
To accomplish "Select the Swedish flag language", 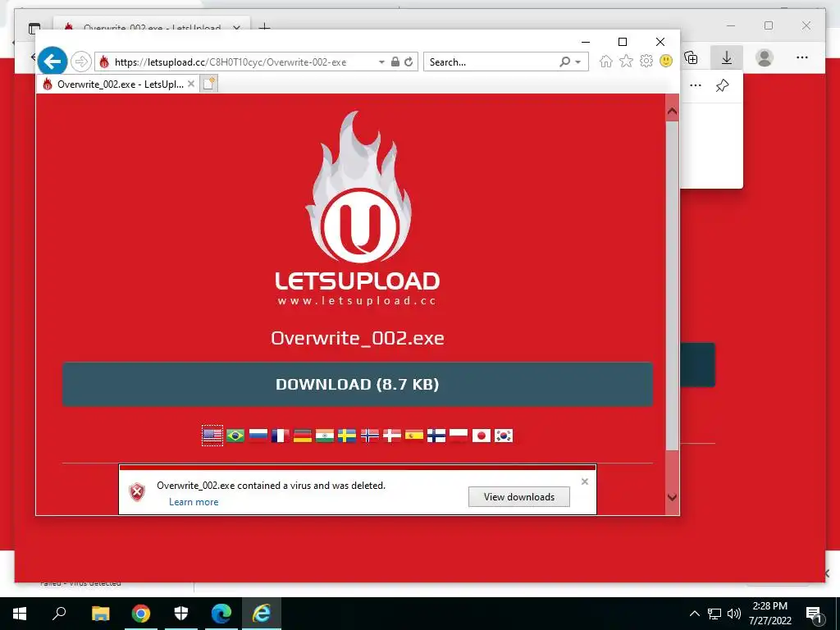I will [x=347, y=436].
